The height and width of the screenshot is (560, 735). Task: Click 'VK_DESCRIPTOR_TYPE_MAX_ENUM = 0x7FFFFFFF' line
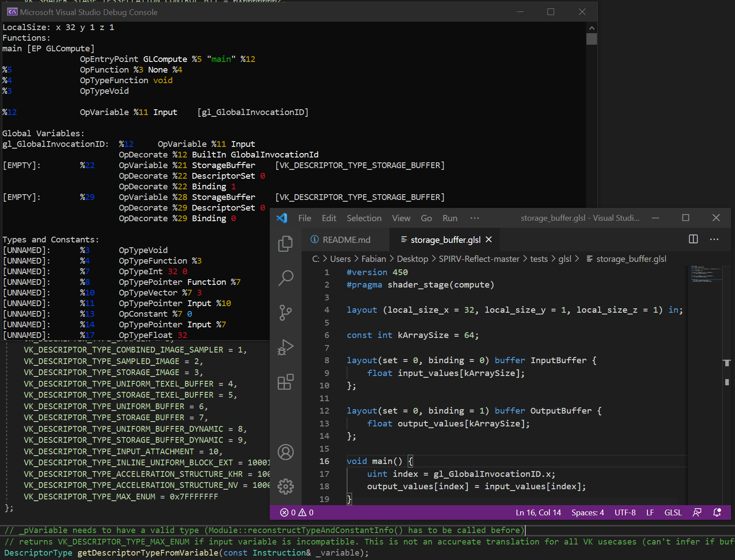point(121,497)
